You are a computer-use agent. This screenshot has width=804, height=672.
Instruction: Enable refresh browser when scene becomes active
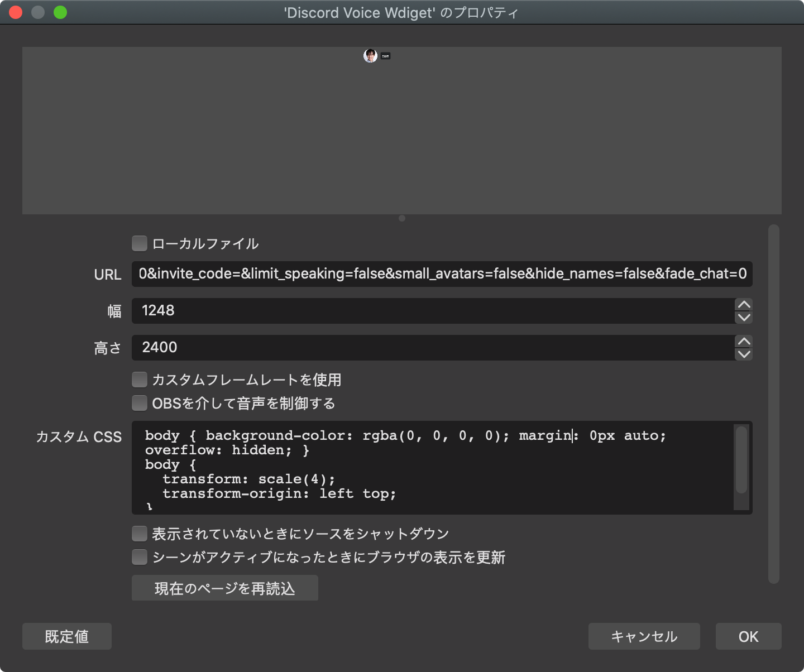coord(140,557)
